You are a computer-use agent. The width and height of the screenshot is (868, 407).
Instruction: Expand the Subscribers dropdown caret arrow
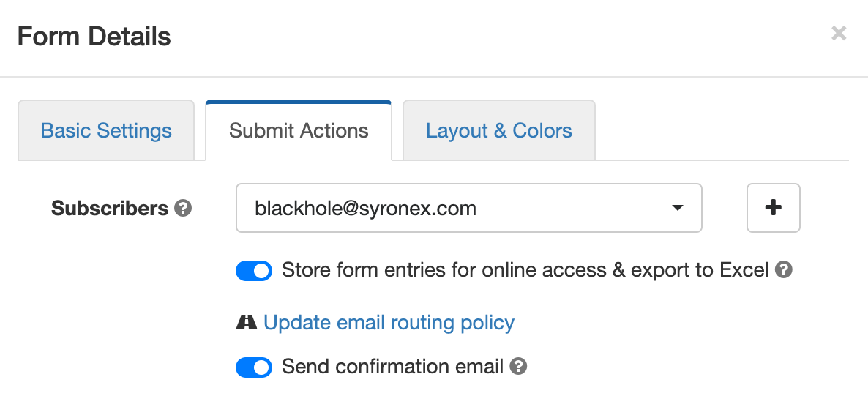pyautogui.click(x=676, y=208)
